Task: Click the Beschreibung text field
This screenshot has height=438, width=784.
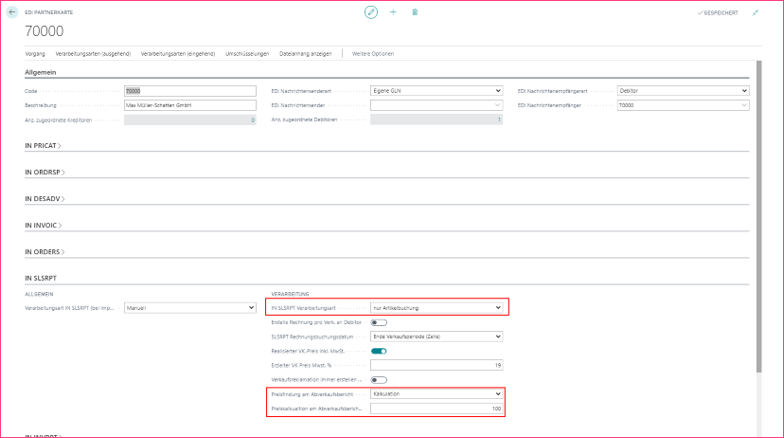Action: click(x=190, y=105)
